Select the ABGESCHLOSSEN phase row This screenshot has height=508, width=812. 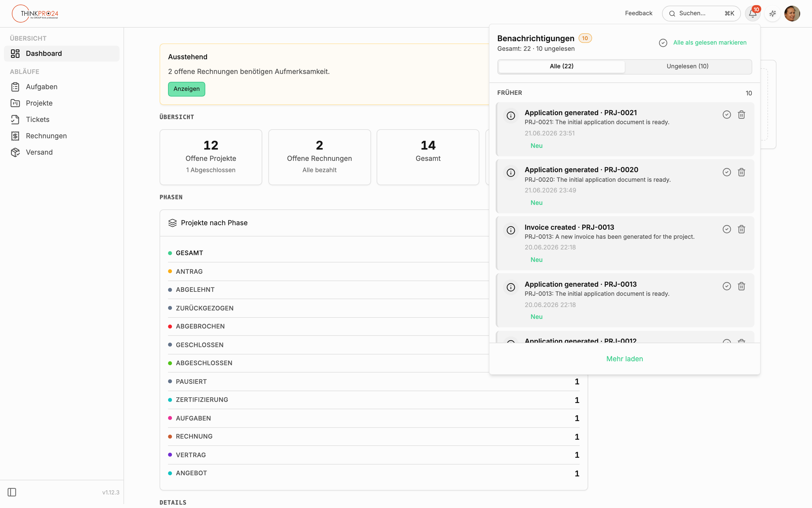coord(374,363)
